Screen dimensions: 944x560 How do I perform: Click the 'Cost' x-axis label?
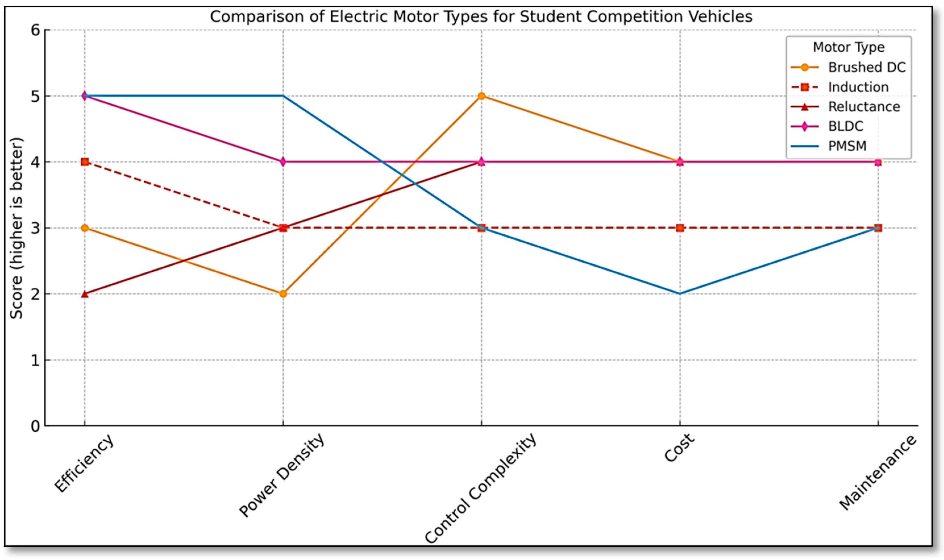click(x=679, y=448)
